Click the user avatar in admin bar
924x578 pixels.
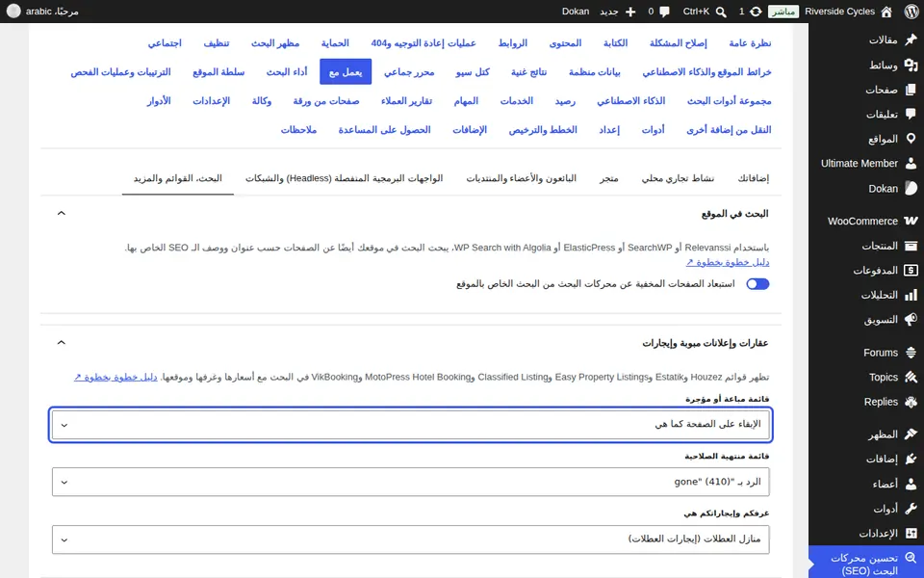pos(13,12)
